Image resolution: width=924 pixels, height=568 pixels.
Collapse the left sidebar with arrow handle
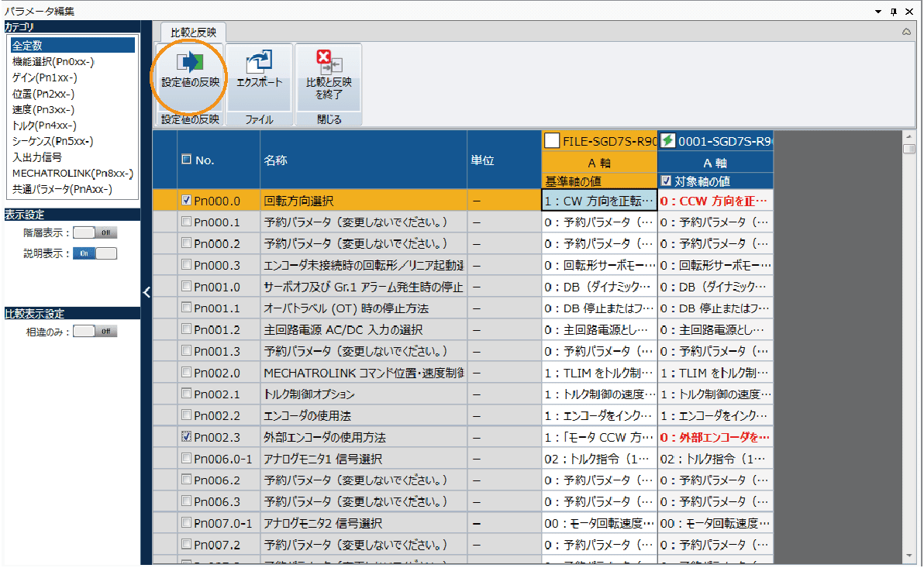point(147,291)
